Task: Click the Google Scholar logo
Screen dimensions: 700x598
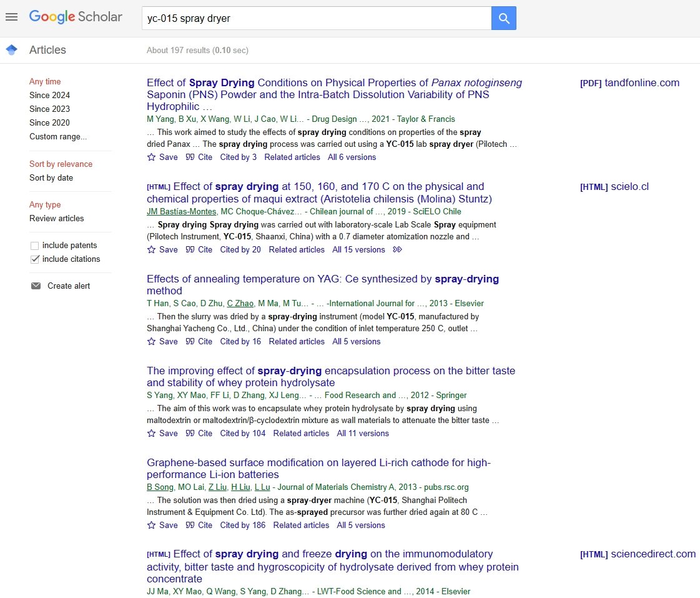Action: (x=76, y=17)
